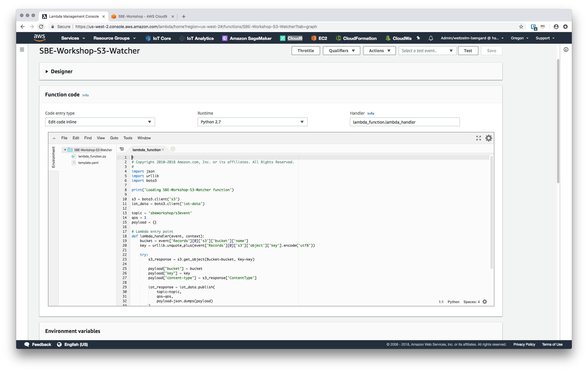Viewport: 588px width, 372px height.
Task: Open the editor Find menu
Action: (x=88, y=138)
